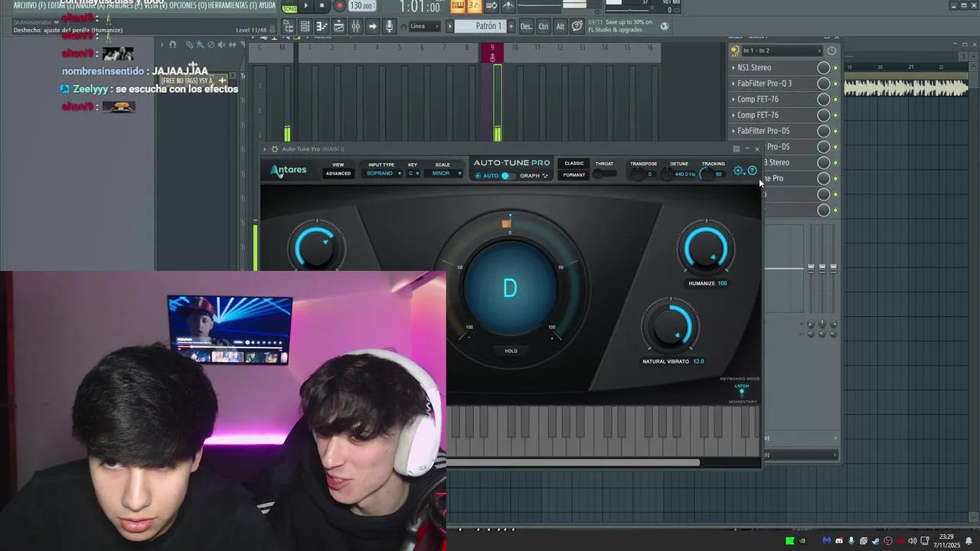
Task: Click ADVANCED view button in Auto-Tune
Action: pos(338,174)
